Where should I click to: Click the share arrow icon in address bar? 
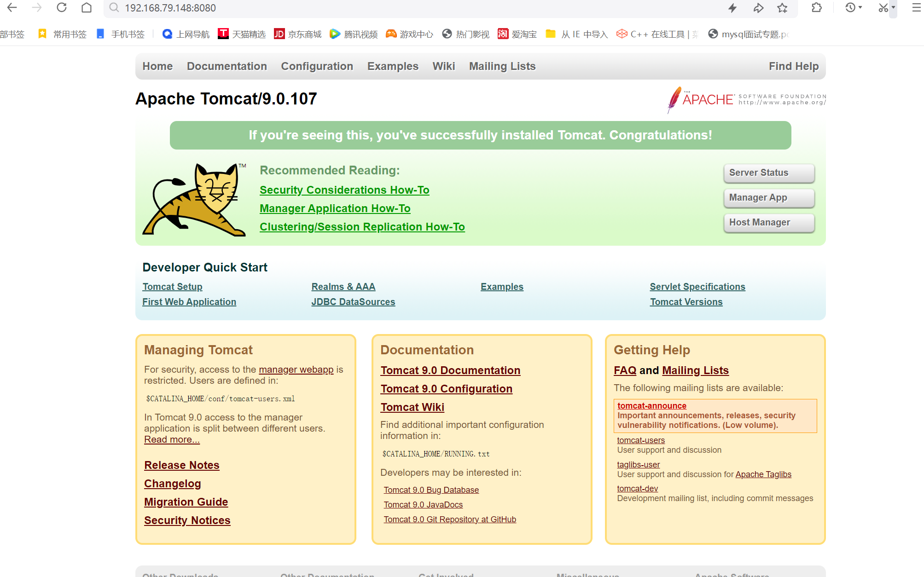(758, 8)
